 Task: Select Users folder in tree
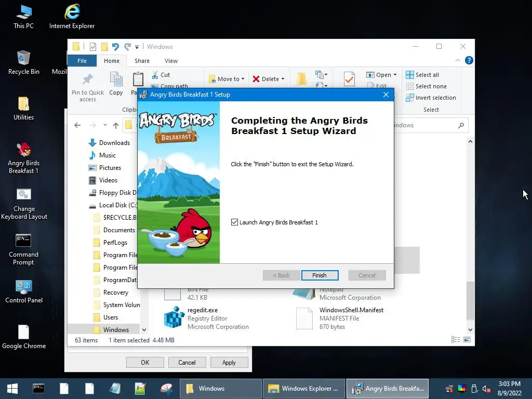coord(106,317)
